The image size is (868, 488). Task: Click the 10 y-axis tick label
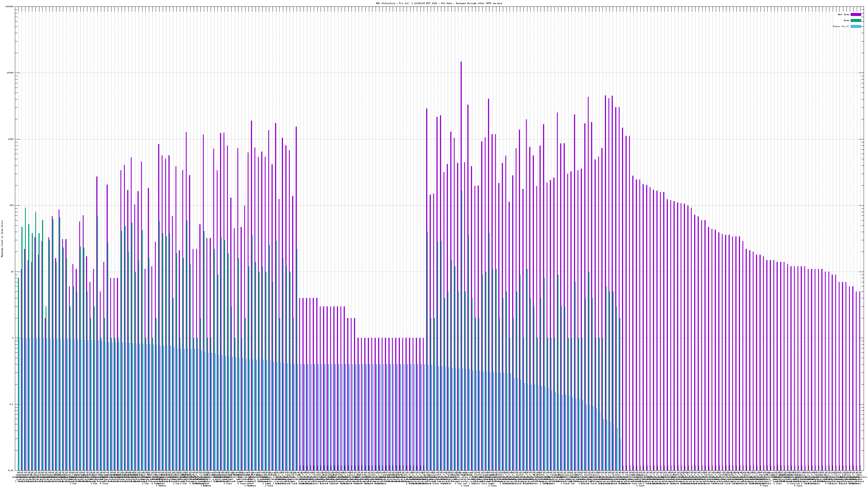(12, 272)
